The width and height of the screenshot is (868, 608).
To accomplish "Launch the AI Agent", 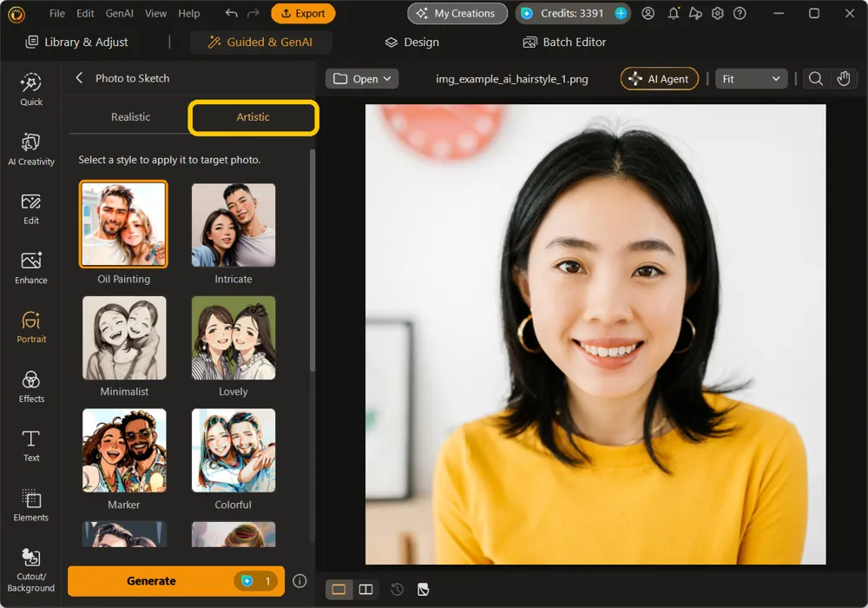I will tap(660, 79).
